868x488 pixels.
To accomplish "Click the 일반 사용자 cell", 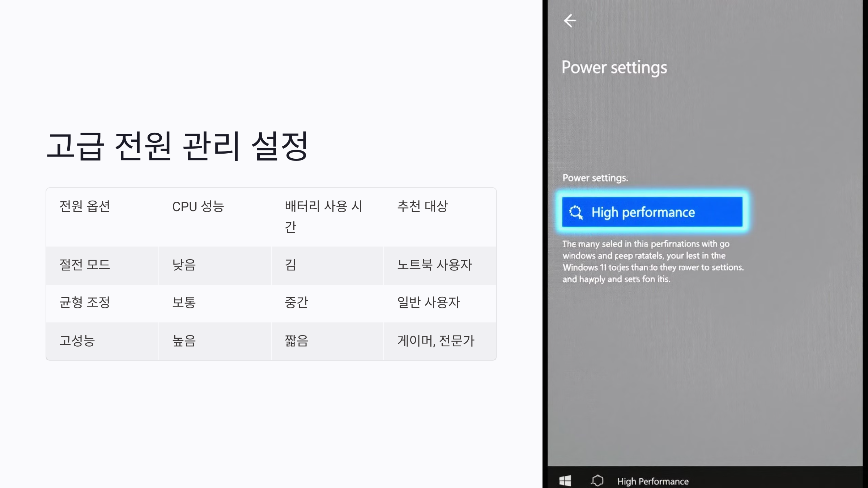I will coord(428,303).
